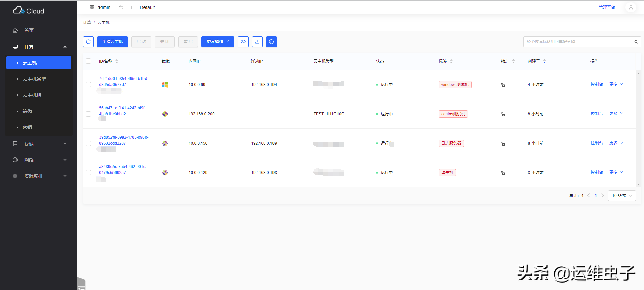Click the Default project label
The image size is (644, 290).
[147, 7]
